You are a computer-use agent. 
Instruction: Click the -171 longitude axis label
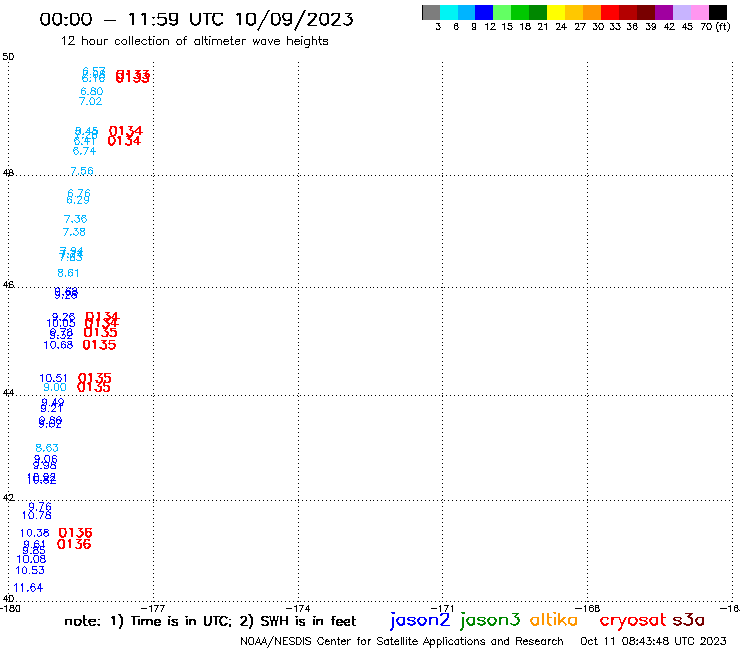pos(443,608)
